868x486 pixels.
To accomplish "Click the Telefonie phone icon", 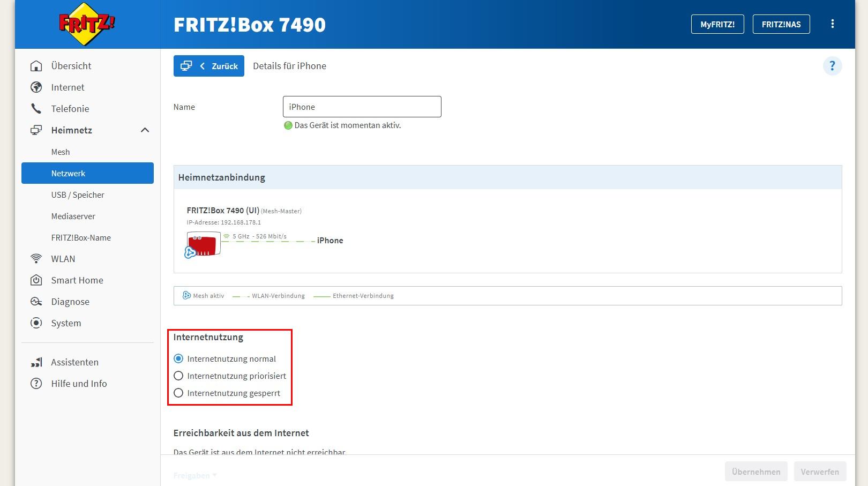I will 36,109.
